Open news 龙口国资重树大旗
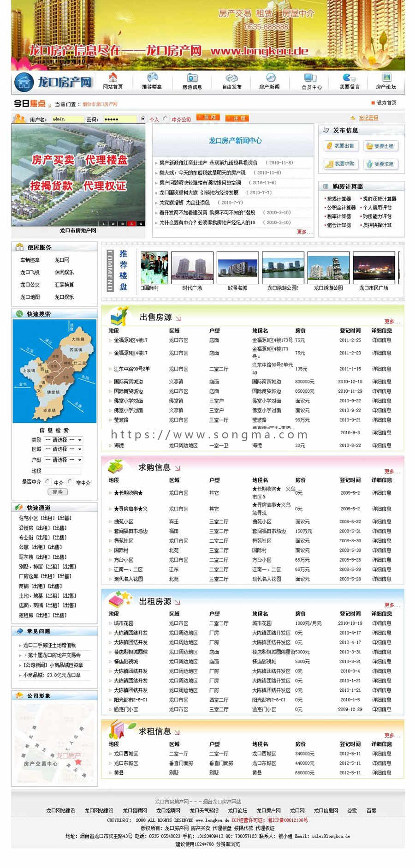The height and width of the screenshot is (868, 415). (199, 192)
